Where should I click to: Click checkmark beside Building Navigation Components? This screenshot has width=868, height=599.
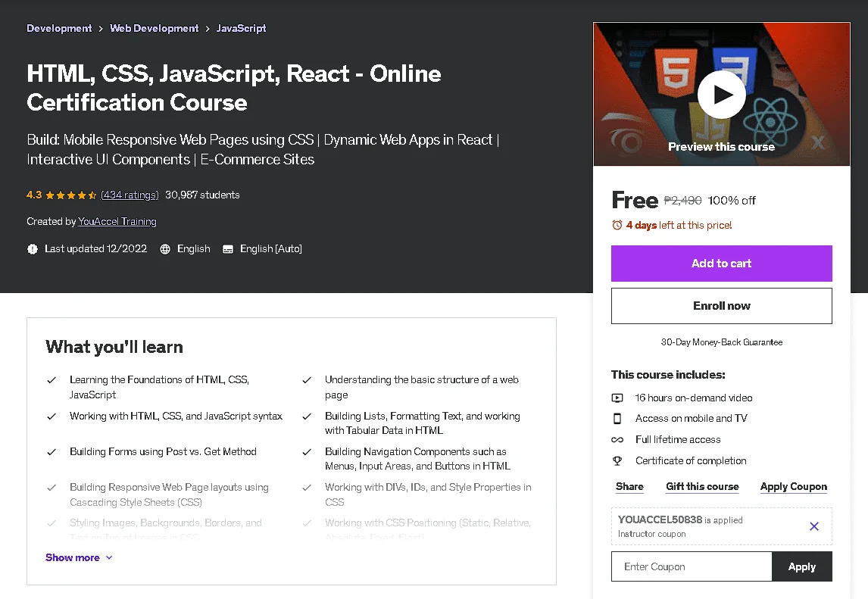pyautogui.click(x=307, y=452)
